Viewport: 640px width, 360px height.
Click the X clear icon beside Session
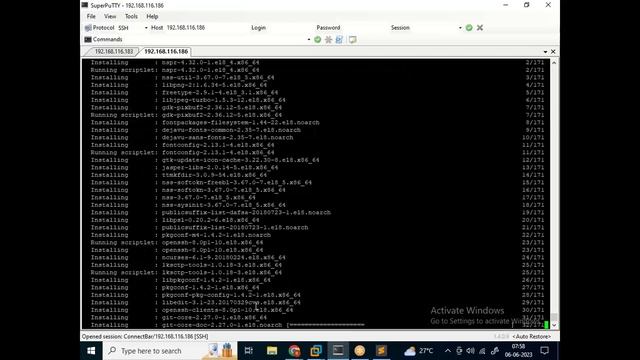(x=480, y=28)
